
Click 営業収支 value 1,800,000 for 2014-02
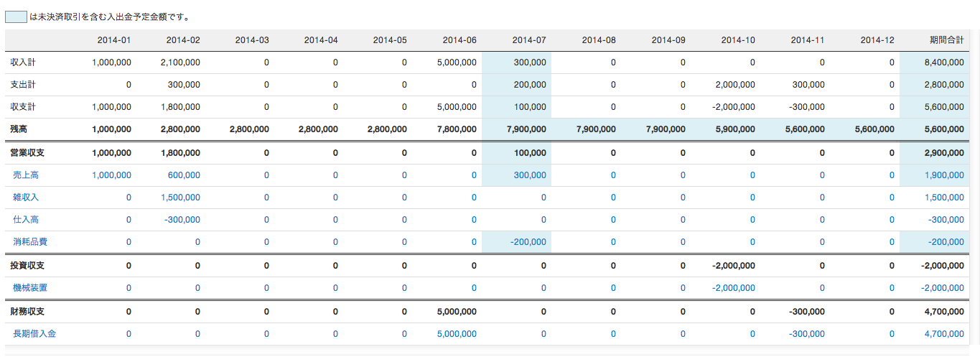(180, 153)
